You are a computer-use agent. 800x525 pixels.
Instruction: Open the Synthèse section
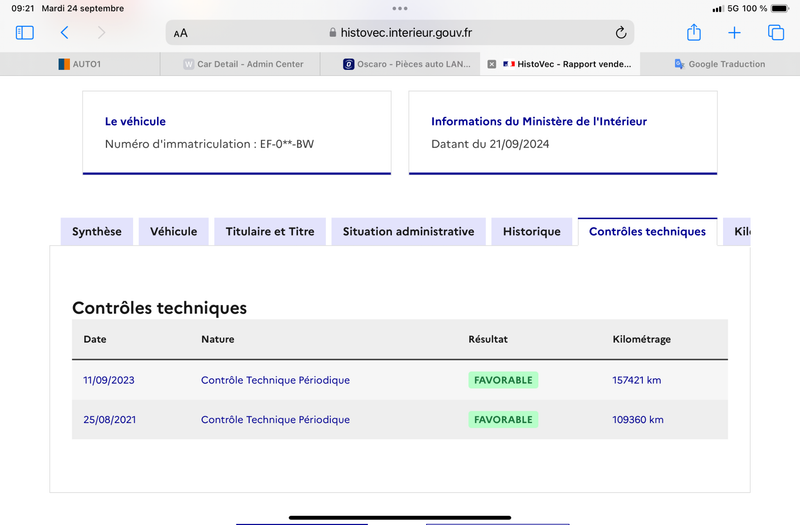(x=97, y=232)
